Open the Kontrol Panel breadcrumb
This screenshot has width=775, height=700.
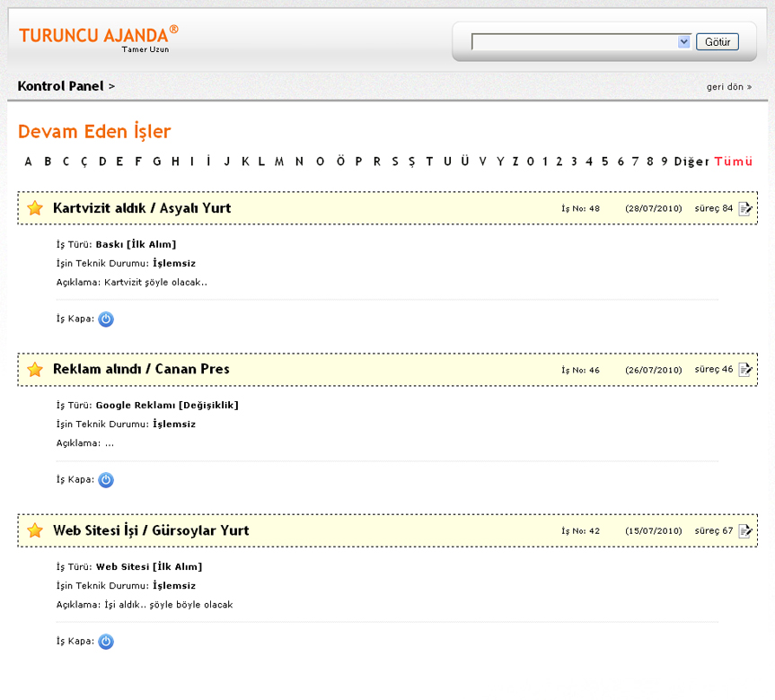tap(60, 86)
